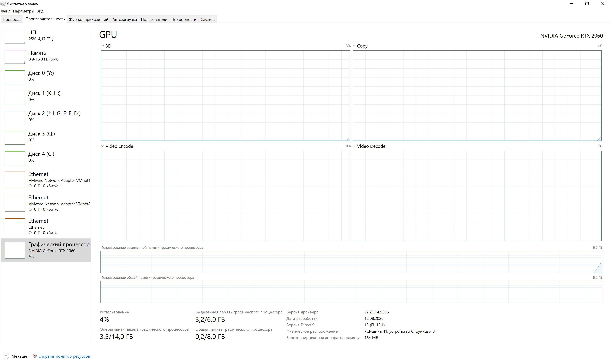611x364 pixels.
Task: Switch to the Автозагрузка tab
Action: pyautogui.click(x=124, y=19)
